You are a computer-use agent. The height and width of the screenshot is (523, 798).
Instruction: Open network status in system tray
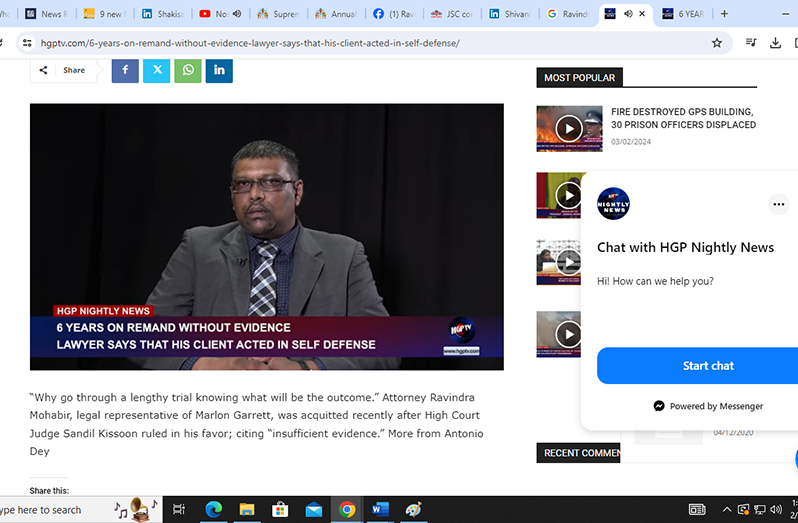[760, 509]
